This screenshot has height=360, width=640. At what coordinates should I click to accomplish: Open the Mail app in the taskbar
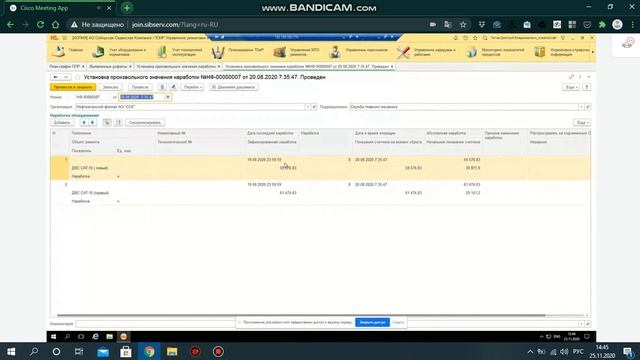click(103, 352)
